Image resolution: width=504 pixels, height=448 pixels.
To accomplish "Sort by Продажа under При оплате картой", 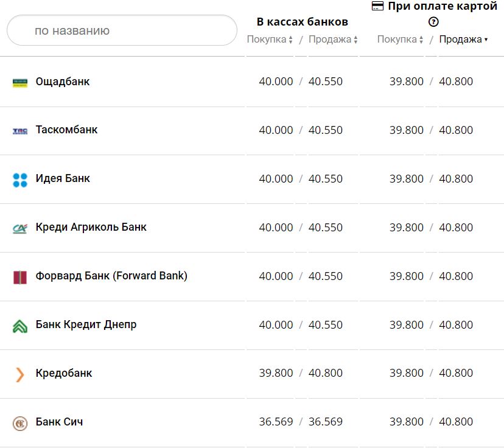I will [463, 40].
